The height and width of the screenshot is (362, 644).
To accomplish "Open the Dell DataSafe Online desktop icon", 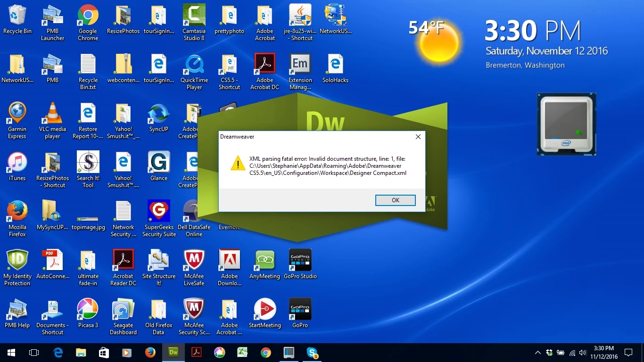I will click(194, 219).
